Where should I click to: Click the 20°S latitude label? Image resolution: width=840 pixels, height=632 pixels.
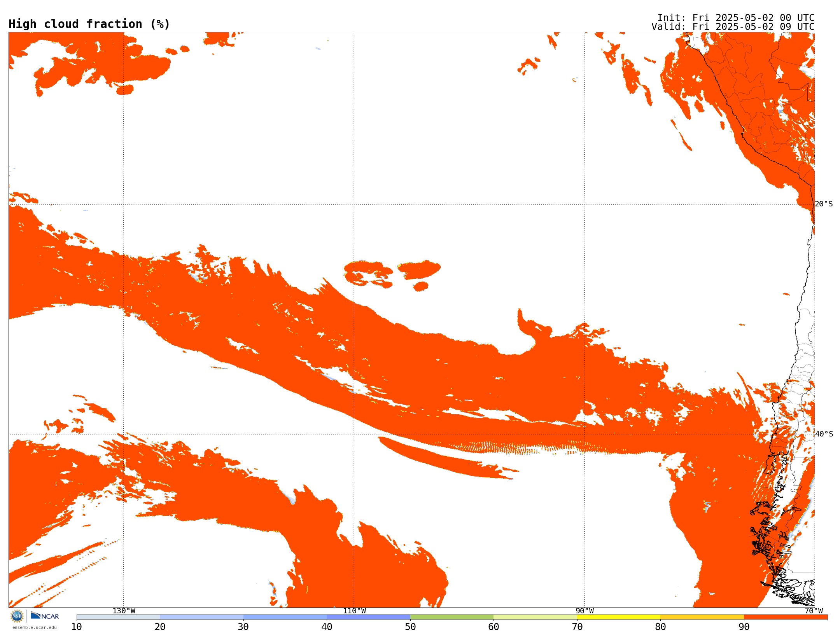pos(824,204)
